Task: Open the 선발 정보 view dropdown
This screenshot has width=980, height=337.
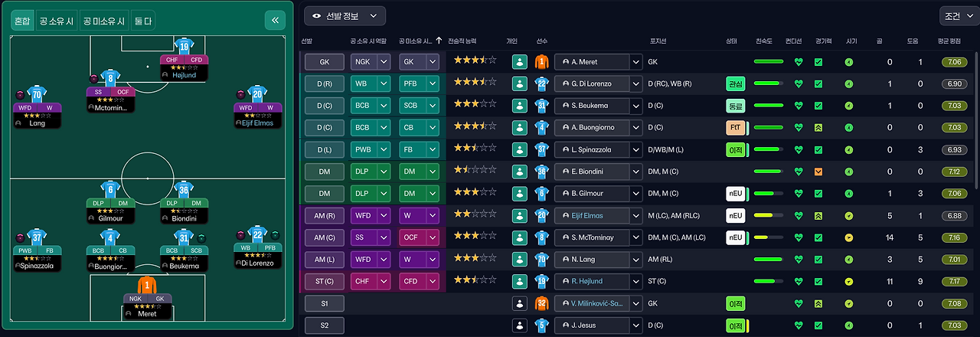Action: (x=345, y=15)
